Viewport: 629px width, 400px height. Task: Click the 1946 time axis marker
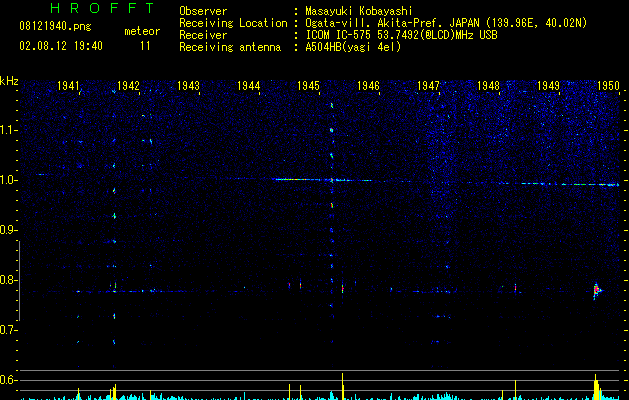[368, 85]
